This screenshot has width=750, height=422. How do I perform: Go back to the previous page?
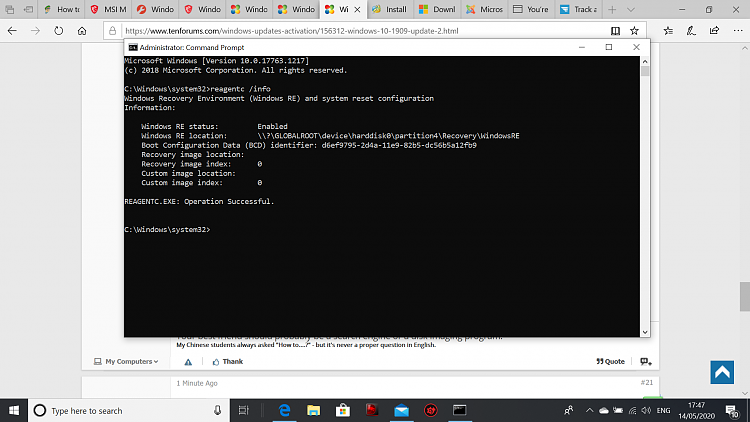coord(12,31)
